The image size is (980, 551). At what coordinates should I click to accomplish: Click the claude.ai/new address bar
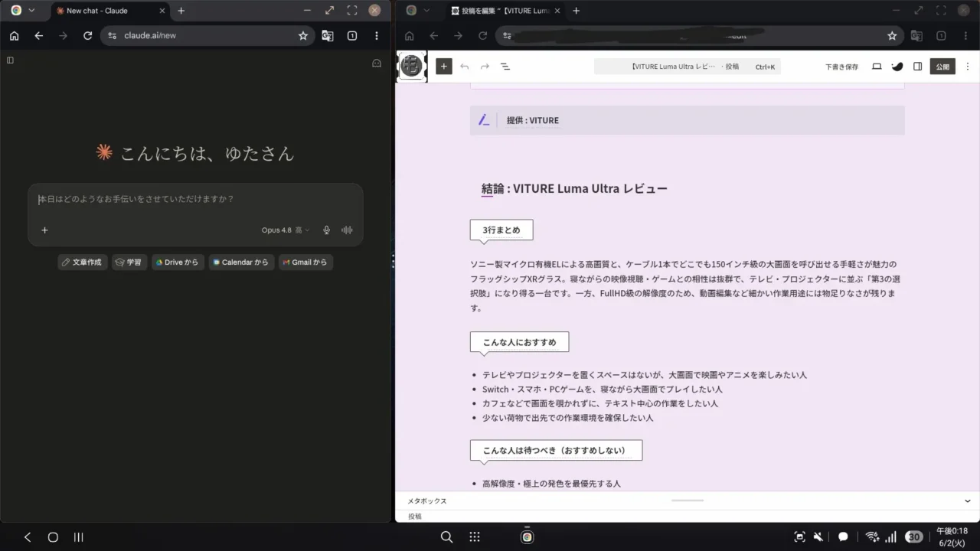point(207,35)
